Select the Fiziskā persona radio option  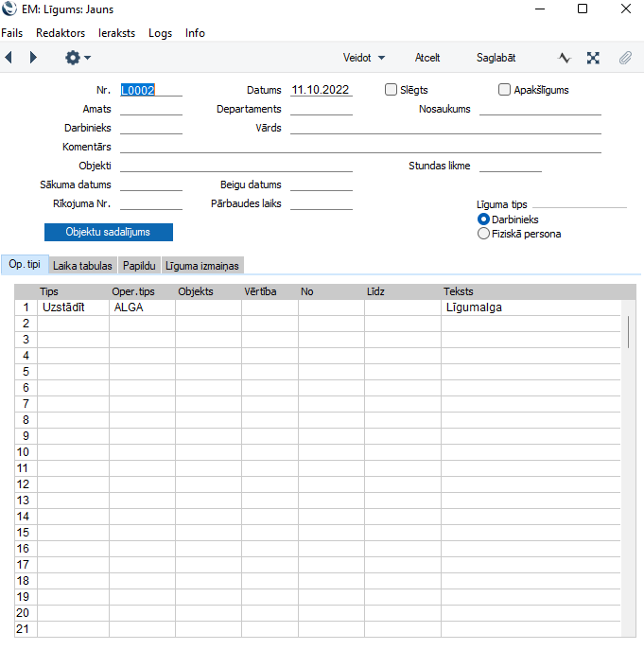[484, 234]
